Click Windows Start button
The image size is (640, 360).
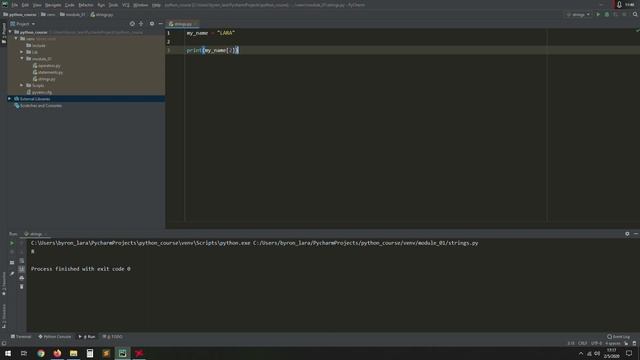pyautogui.click(x=8, y=353)
